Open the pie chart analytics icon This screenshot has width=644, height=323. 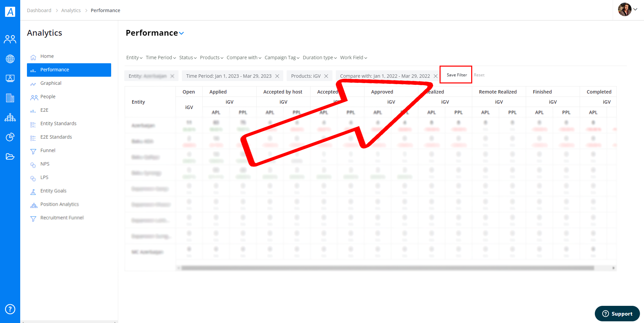(10, 137)
